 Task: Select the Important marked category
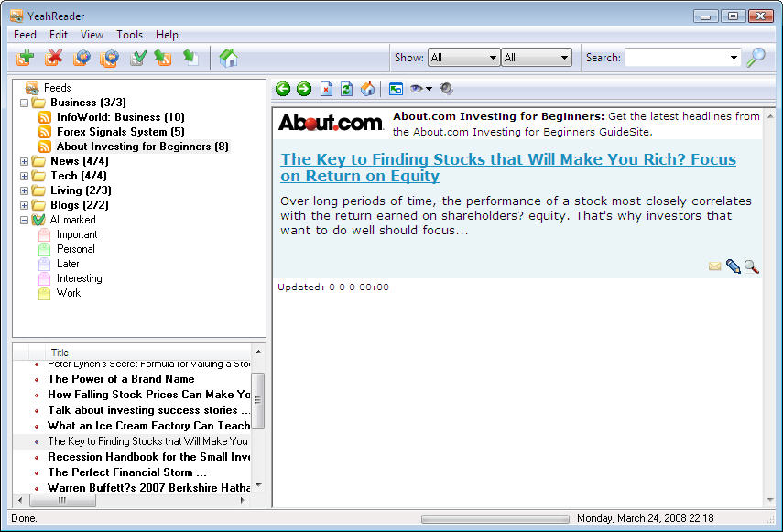click(x=77, y=234)
